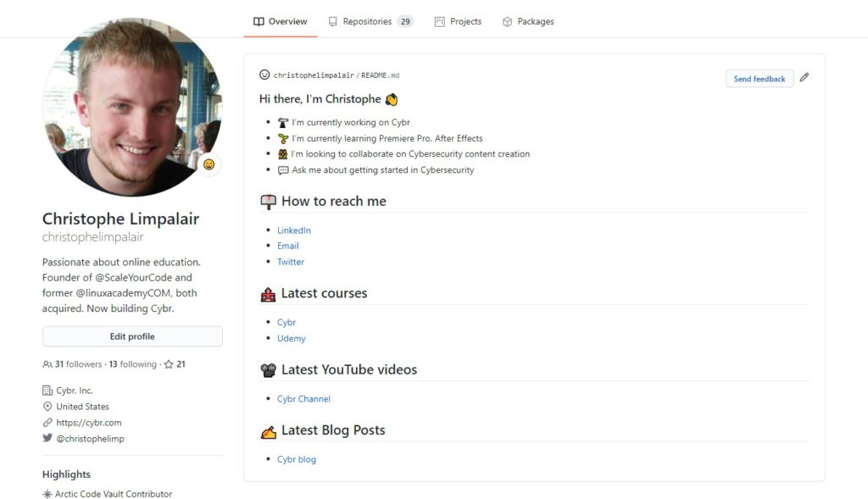
Task: Click Latest Blog Posts heading
Action: point(332,430)
